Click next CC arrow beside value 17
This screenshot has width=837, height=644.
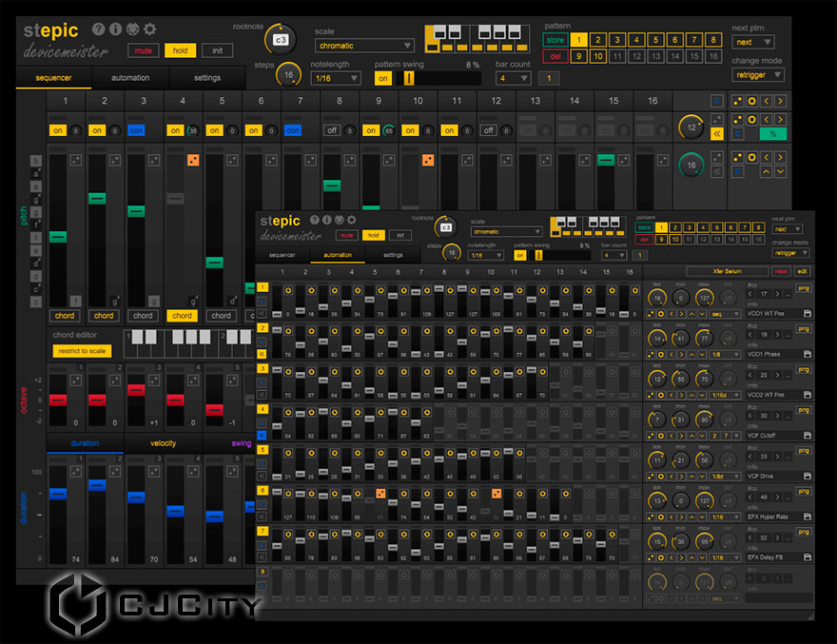(777, 294)
